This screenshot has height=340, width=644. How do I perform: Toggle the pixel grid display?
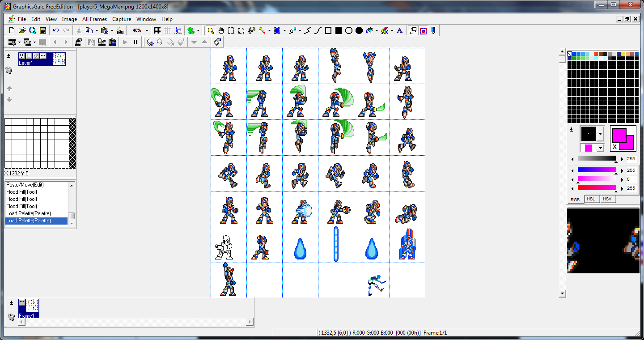coord(157,30)
